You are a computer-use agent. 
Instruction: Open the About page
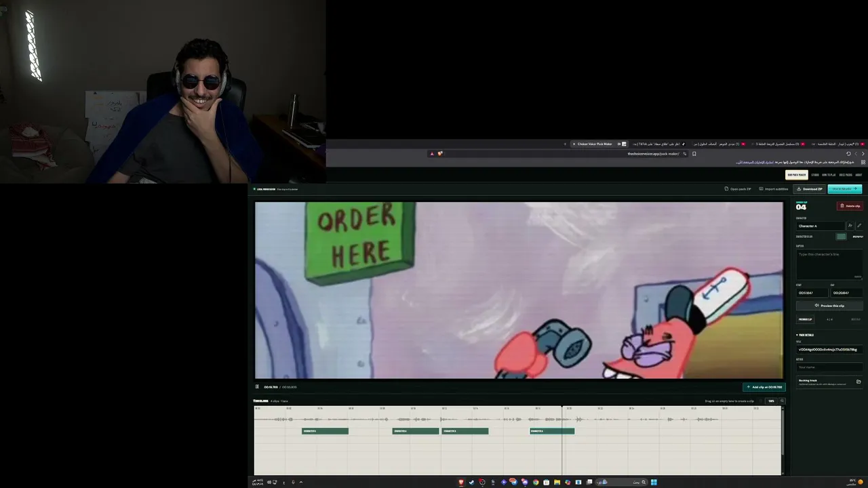pos(859,175)
